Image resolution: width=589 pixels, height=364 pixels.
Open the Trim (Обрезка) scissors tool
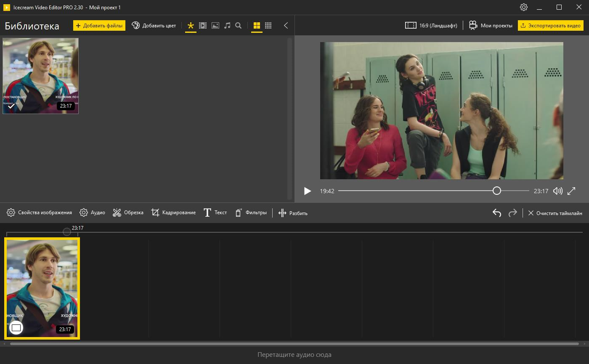click(128, 213)
